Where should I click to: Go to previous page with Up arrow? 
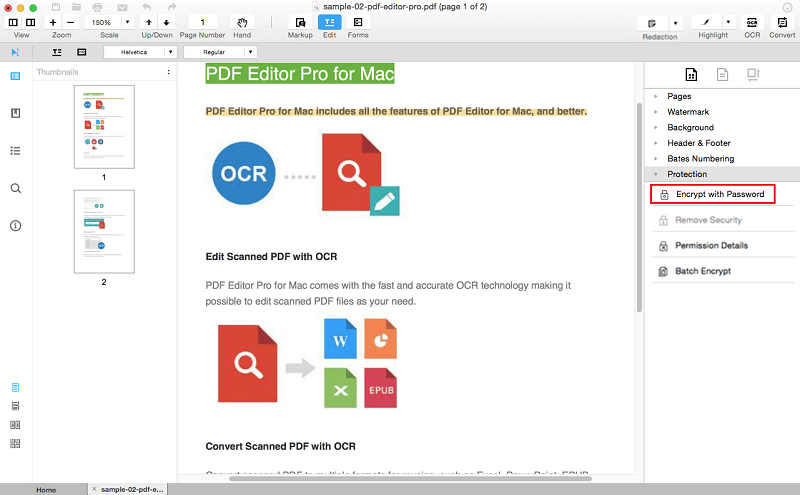[148, 22]
